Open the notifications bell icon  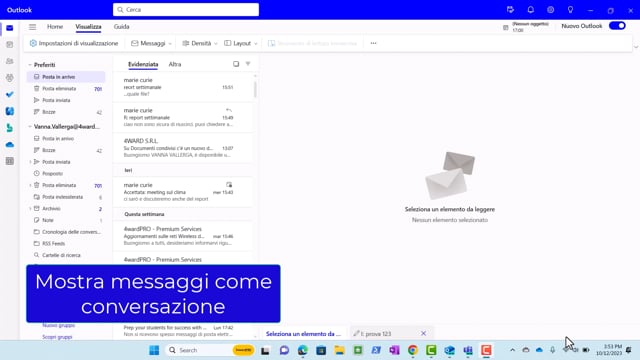point(531,10)
